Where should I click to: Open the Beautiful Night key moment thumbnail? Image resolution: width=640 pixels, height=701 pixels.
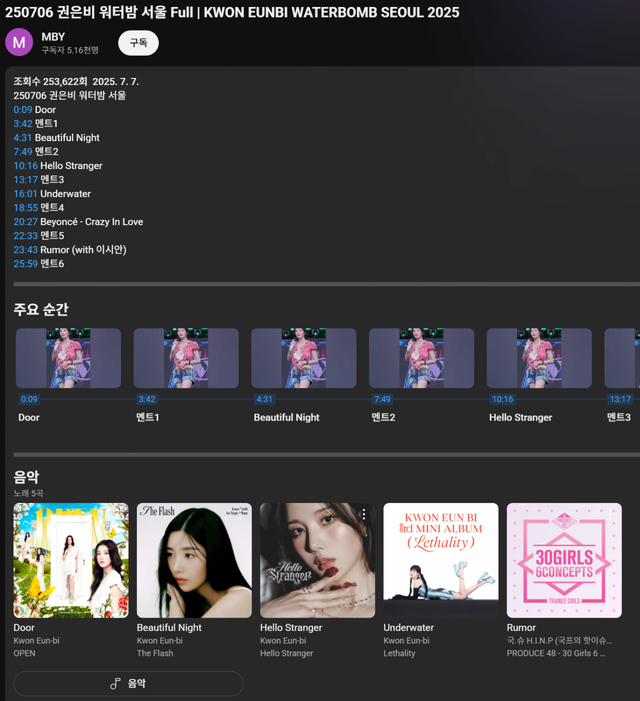304,358
